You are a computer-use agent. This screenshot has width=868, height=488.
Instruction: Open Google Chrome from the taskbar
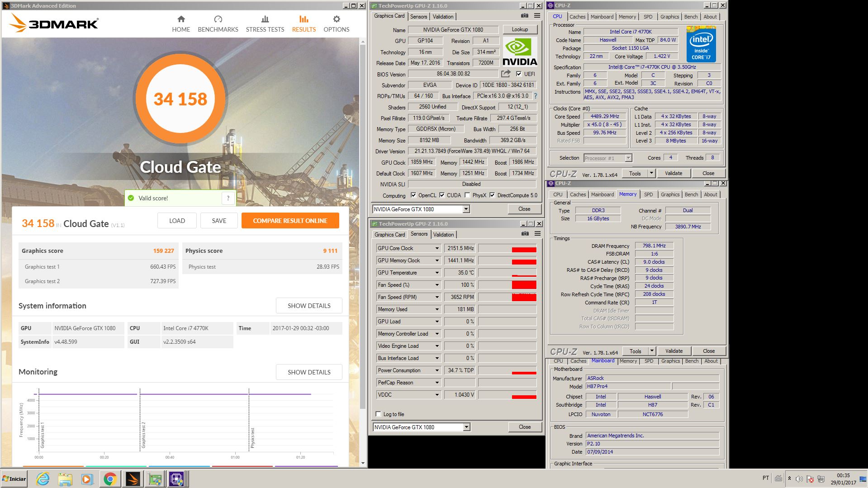click(110, 479)
